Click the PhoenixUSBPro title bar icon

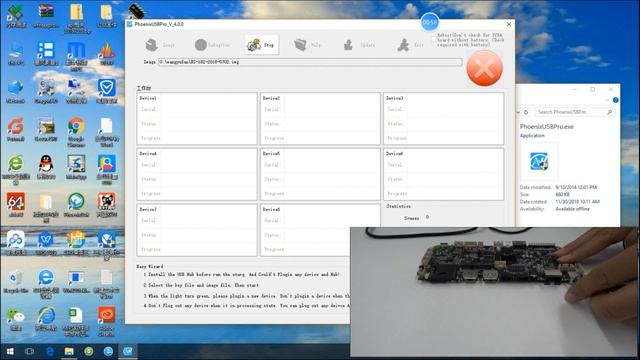point(130,24)
